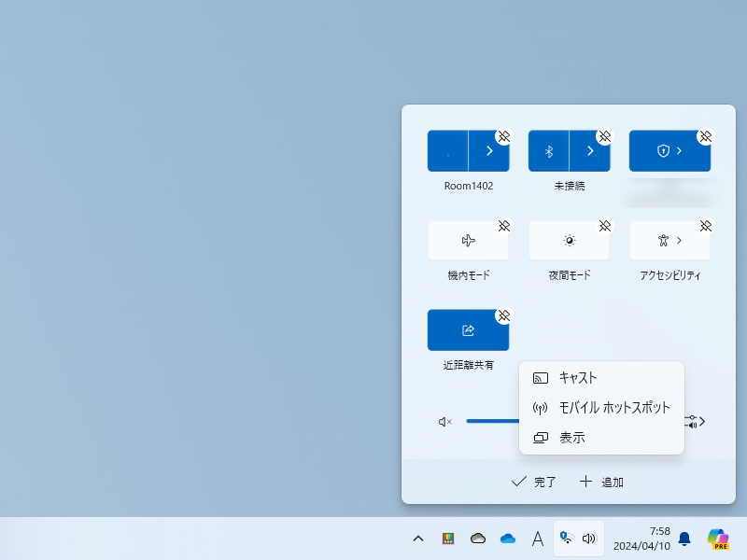Expand the Wi-Fi network list chevron
Image resolution: width=747 pixels, height=560 pixels.
tap(488, 150)
